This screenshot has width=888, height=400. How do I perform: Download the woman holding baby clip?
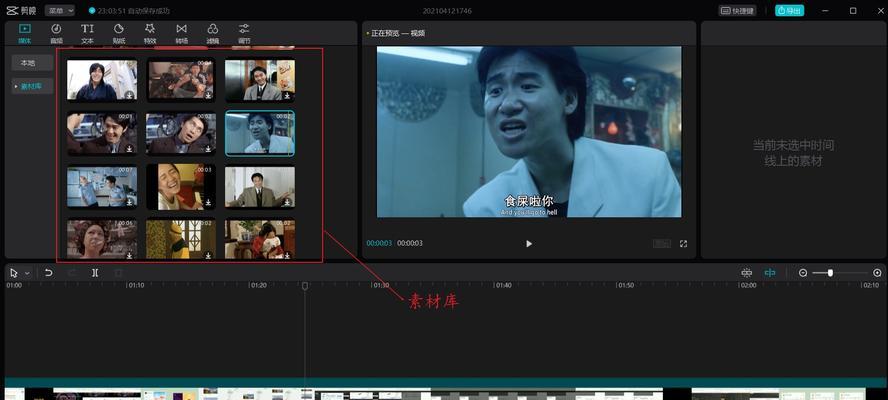(288, 255)
